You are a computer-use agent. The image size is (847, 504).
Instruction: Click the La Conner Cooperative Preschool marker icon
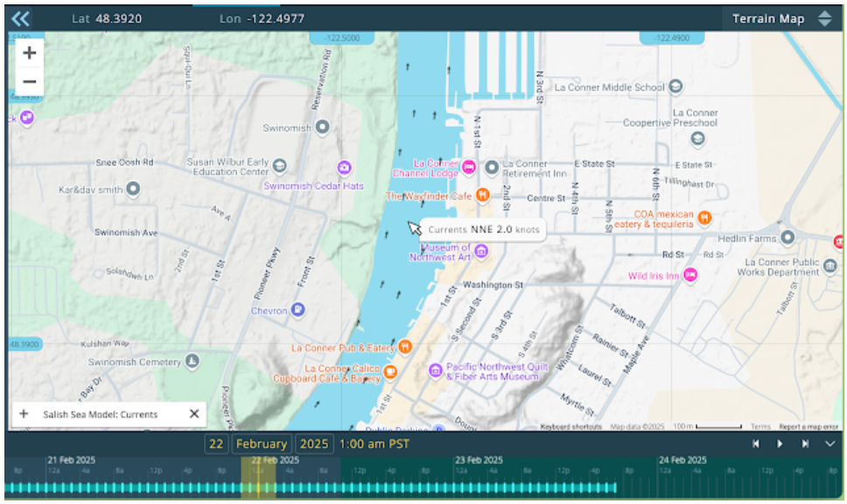pos(697,138)
